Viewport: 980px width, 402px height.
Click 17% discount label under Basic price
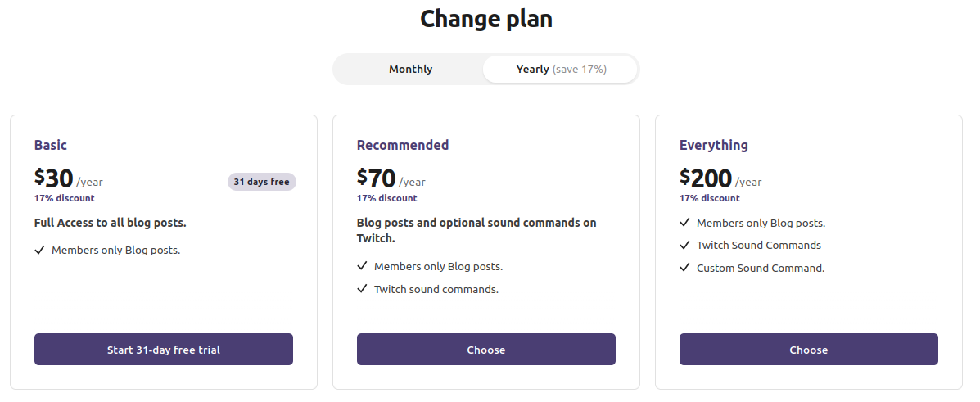pos(64,198)
